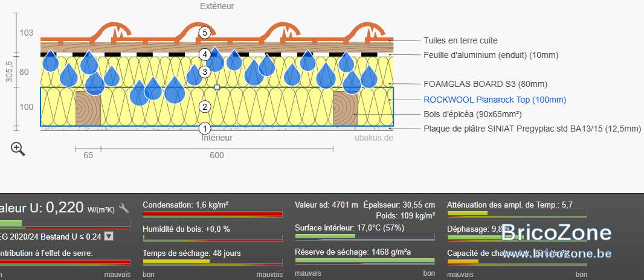
Task: Click the left spruce wood rafter
Action: (88, 108)
